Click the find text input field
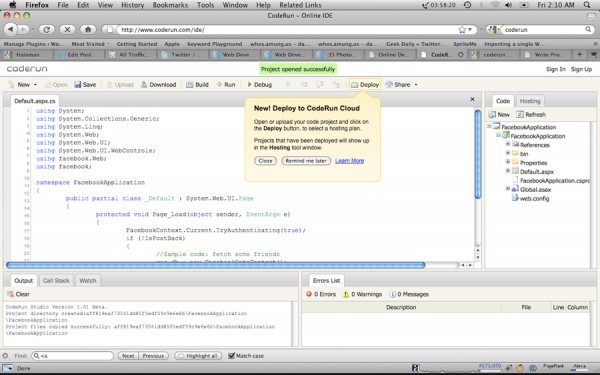The width and height of the screenshot is (600, 375). [73, 356]
